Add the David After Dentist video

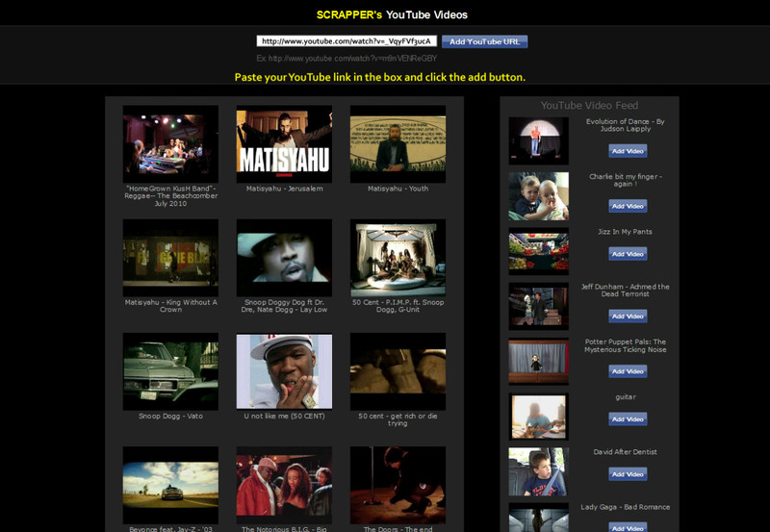point(628,474)
